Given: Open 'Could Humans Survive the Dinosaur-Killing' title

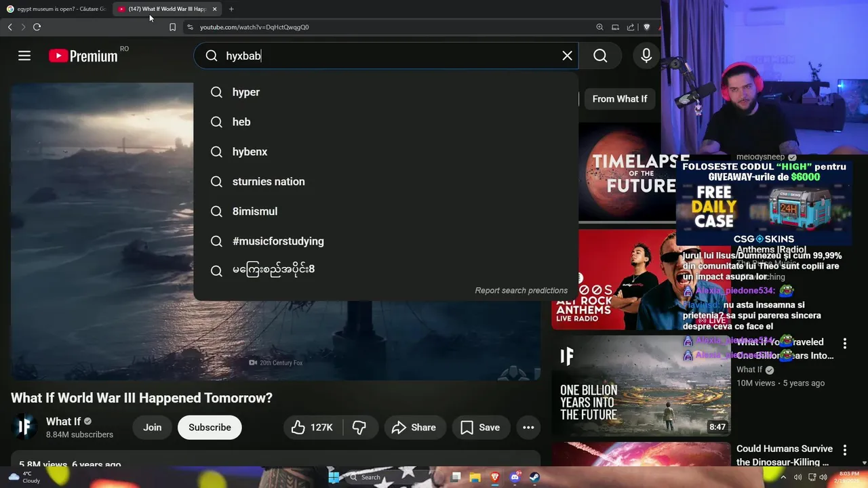Looking at the screenshot, I should 784,455.
